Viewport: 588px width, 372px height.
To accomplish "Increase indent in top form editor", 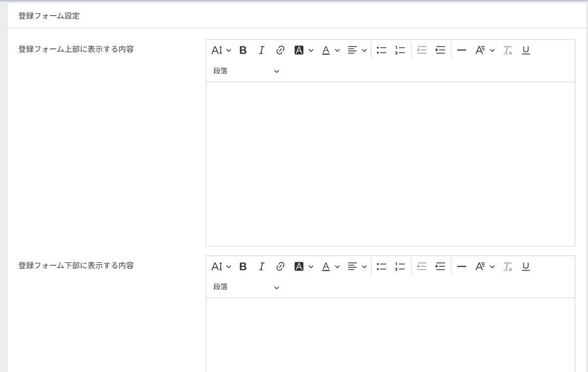I will [x=441, y=50].
